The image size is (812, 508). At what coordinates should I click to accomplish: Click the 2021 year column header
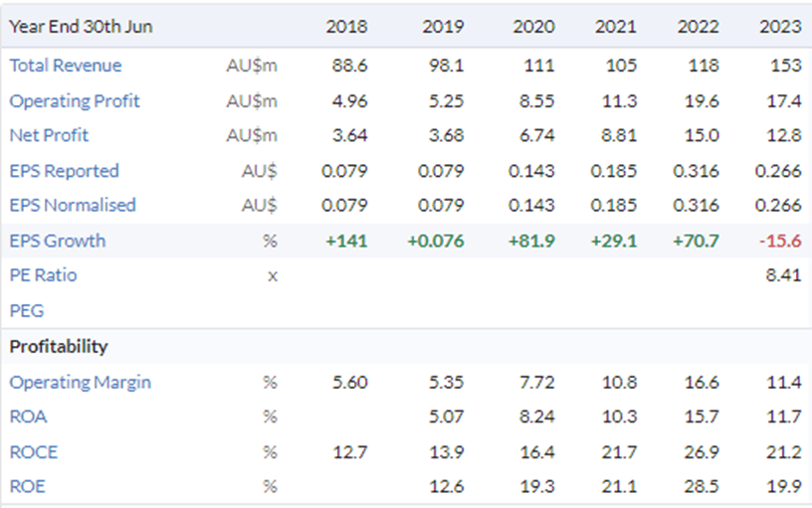click(x=616, y=27)
